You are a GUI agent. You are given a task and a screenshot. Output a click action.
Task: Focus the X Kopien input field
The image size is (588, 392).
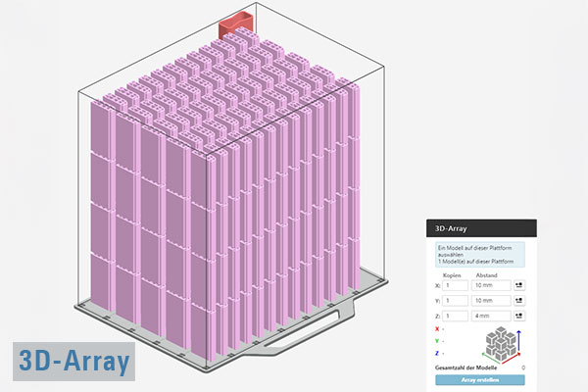(x=455, y=285)
